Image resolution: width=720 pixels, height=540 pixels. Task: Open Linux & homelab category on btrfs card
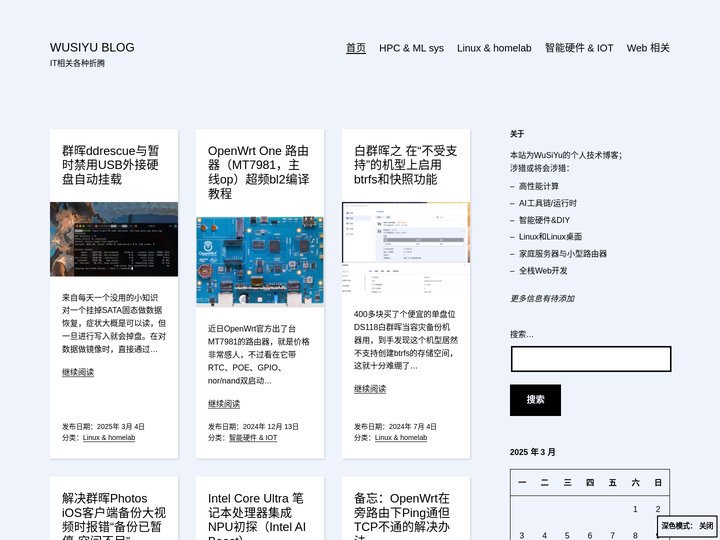(401, 438)
